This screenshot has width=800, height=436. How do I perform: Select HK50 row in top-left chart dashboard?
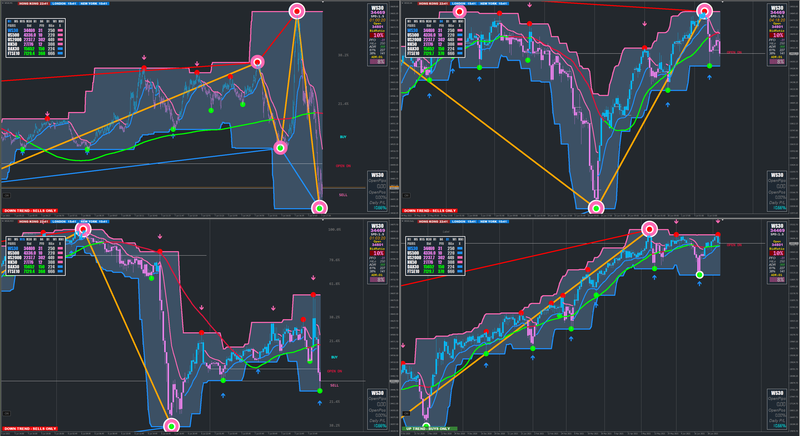(x=35, y=44)
